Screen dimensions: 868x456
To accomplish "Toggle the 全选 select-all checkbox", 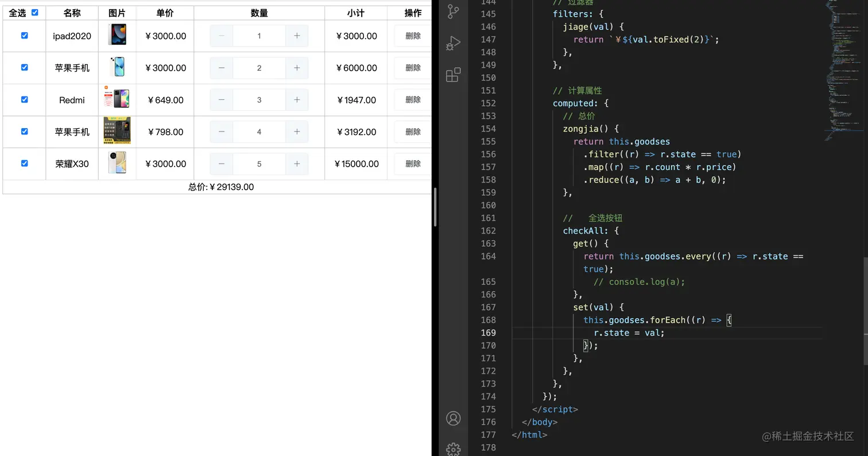I will click(34, 12).
